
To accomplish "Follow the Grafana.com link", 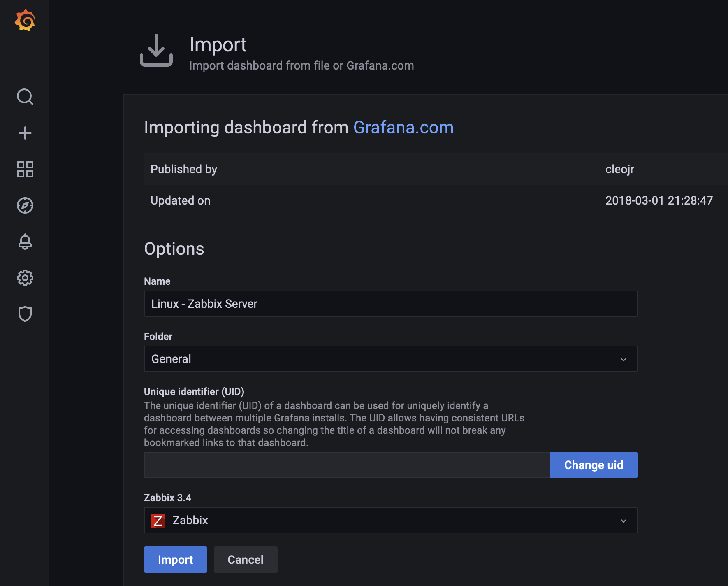I will pos(403,128).
